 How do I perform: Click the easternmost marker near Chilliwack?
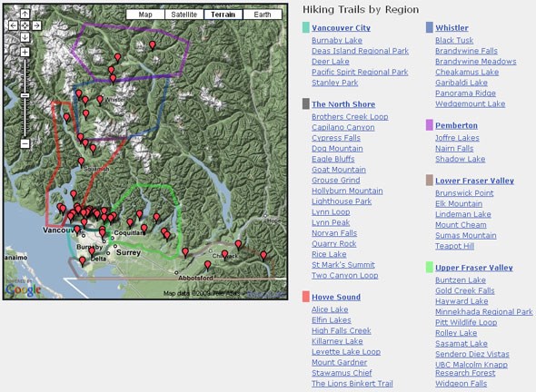point(263,255)
